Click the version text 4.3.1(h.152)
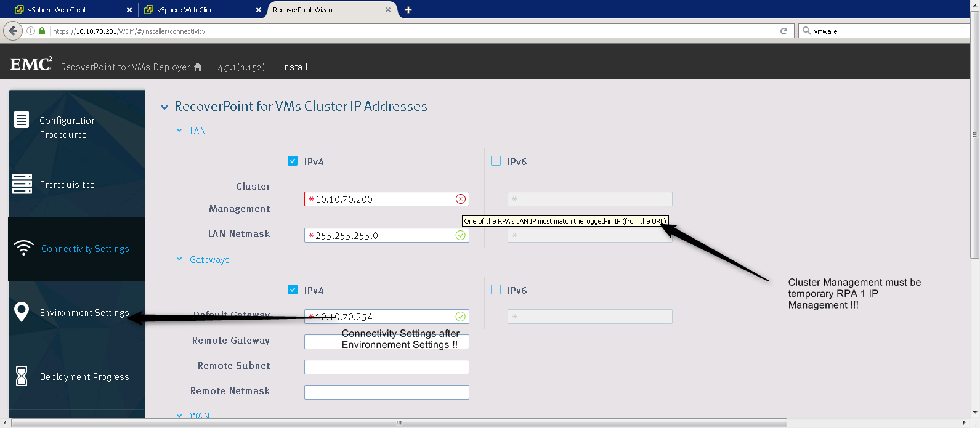 [x=241, y=67]
